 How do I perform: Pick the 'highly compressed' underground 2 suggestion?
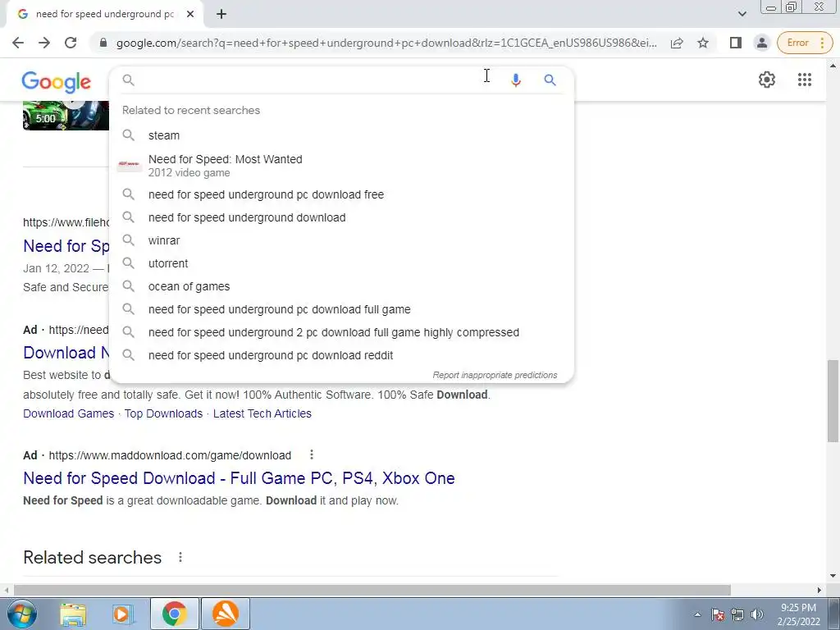click(x=341, y=333)
